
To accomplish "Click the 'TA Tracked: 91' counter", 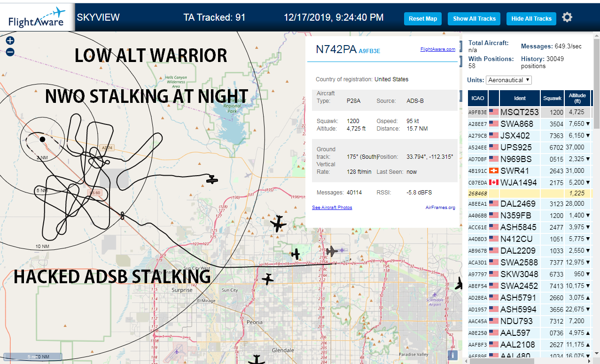I will click(x=214, y=18).
